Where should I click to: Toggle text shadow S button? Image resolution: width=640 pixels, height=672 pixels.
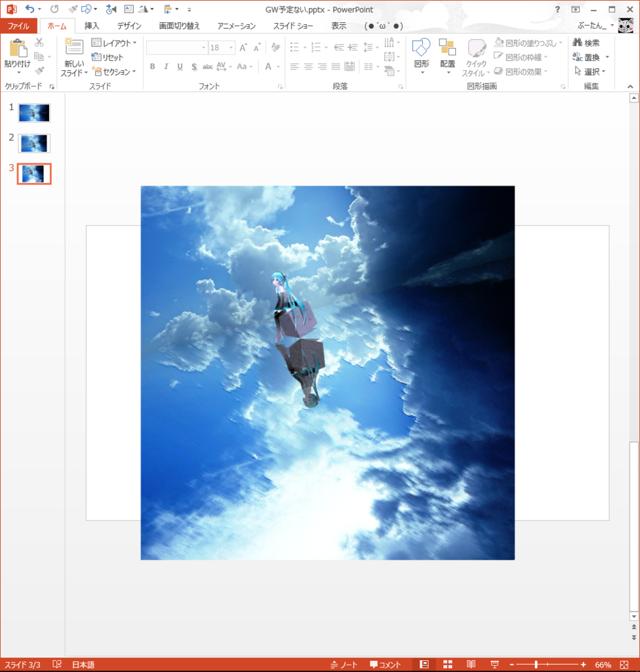point(194,66)
